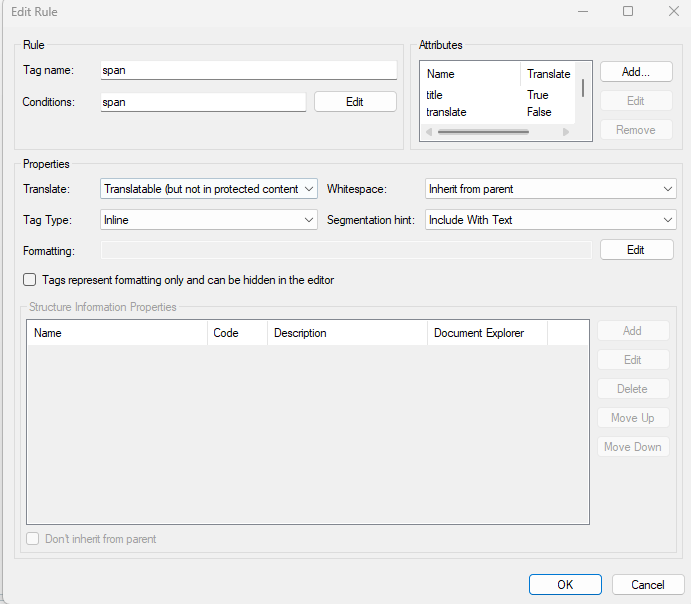Viewport: 691px width, 604px height.
Task: Add a new attribute with Add... button
Action: (x=636, y=72)
